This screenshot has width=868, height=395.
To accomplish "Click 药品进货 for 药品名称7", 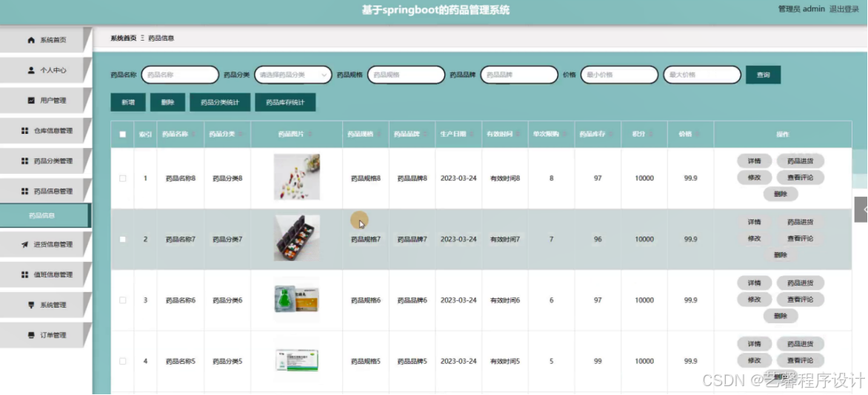I will [801, 222].
